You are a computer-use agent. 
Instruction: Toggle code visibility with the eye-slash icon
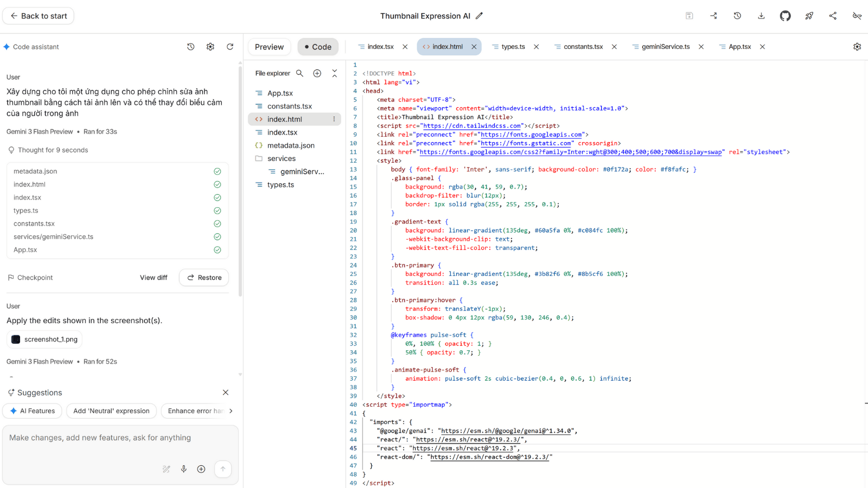tap(857, 16)
